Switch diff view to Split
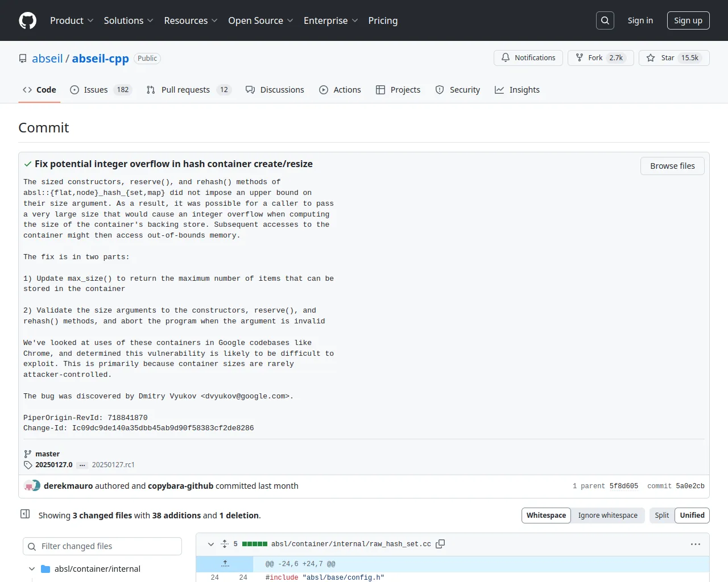 [x=661, y=516]
